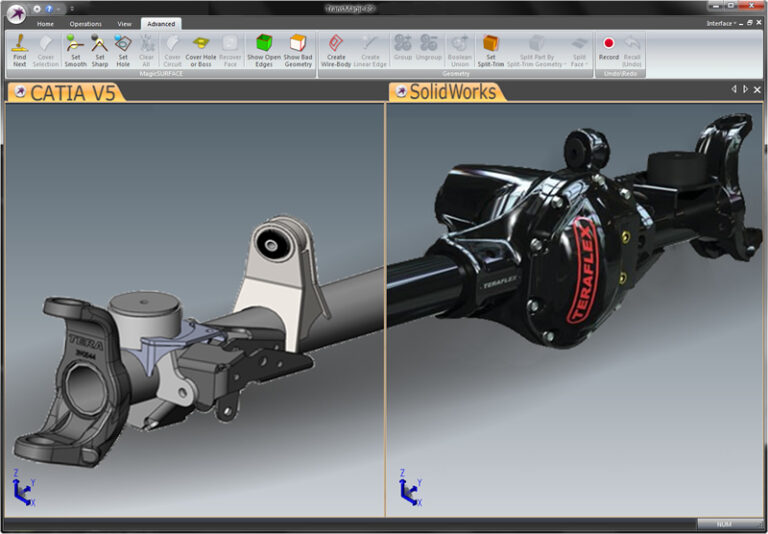Select the Set Smooth tool
Image resolution: width=768 pixels, height=534 pixels.
[x=76, y=49]
